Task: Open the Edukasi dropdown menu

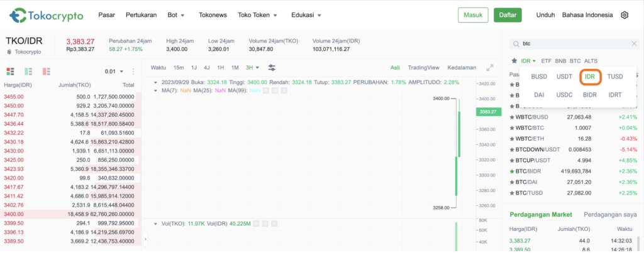Action: click(x=306, y=15)
